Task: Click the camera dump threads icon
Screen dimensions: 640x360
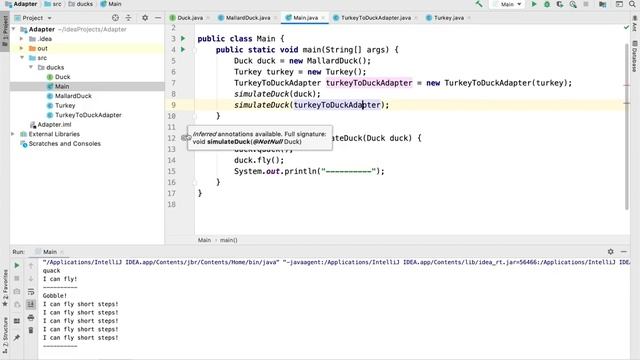Action: [x=17, y=291]
